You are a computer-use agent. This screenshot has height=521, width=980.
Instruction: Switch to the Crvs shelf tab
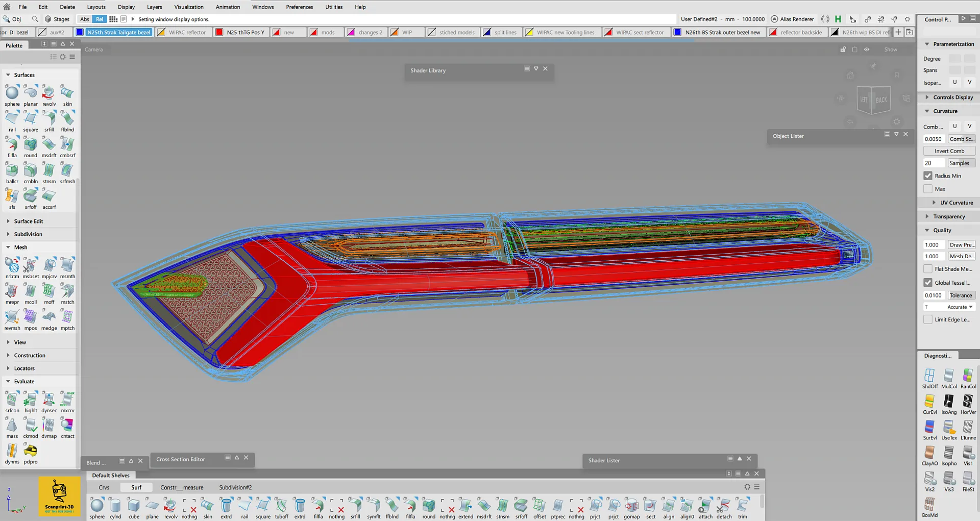(x=104, y=487)
